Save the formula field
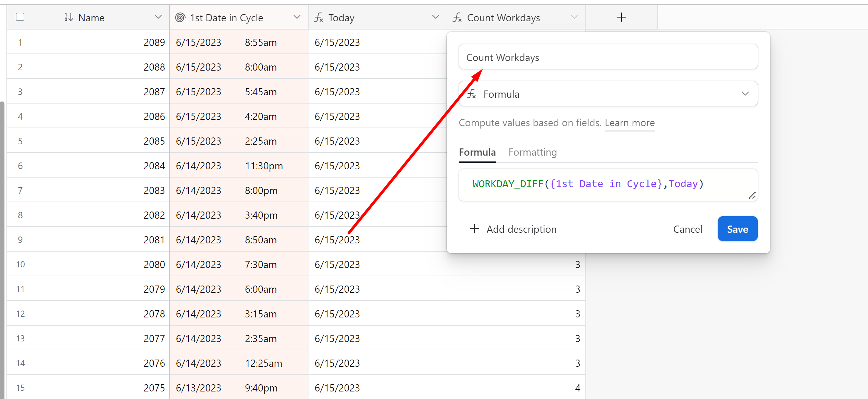The image size is (868, 399). point(737,229)
